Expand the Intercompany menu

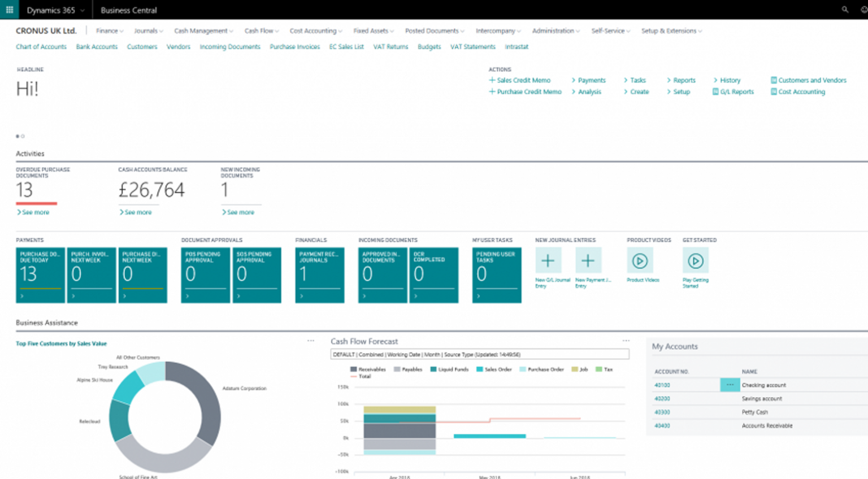(498, 31)
